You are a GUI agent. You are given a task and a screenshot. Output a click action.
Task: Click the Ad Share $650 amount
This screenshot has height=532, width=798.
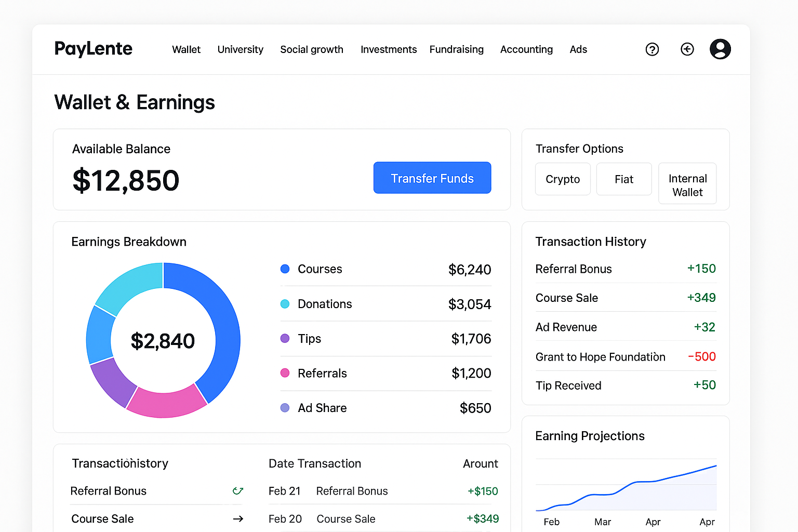point(475,408)
